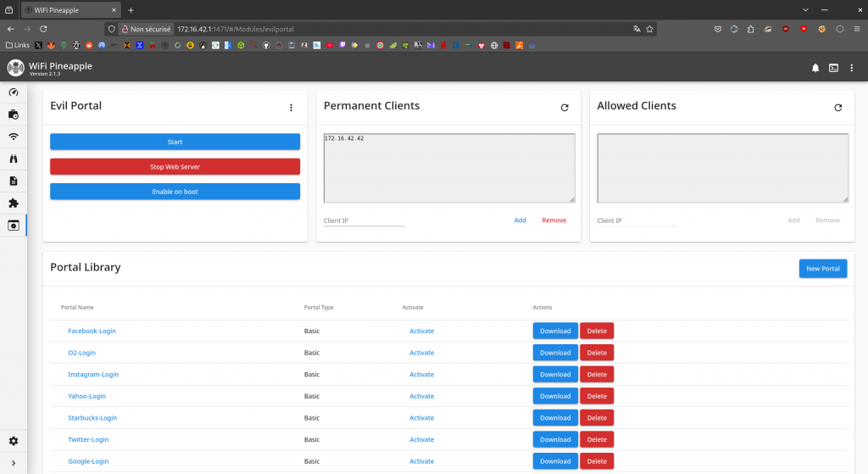
Task: Click the address bar URL
Action: pyautogui.click(x=236, y=29)
